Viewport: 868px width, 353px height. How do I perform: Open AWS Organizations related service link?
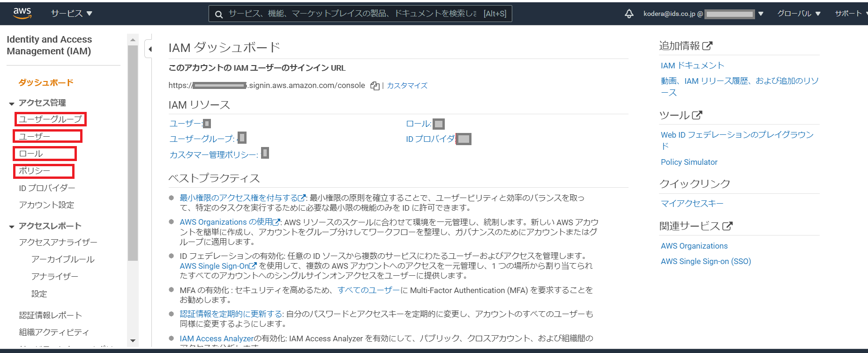(694, 246)
